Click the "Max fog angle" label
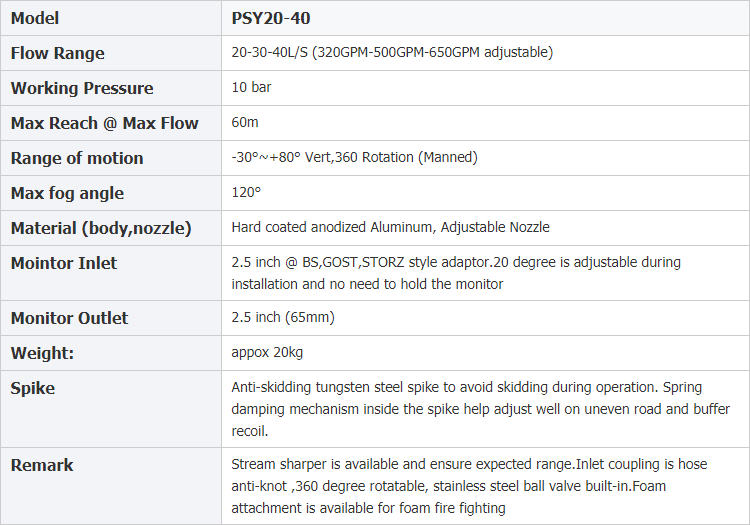Viewport: 750px width, 525px height. (x=67, y=193)
